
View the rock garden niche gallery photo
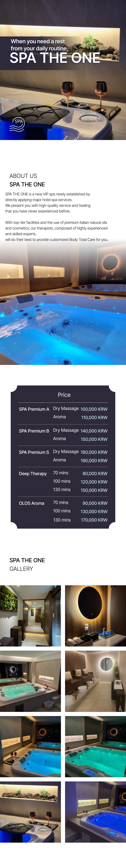(x=30, y=812)
